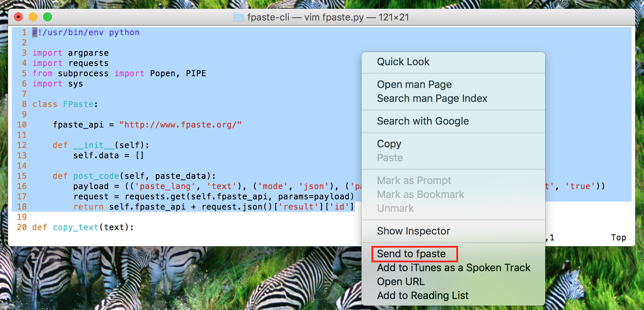Select Open URL menu entry
This screenshot has width=644, height=310.
tap(401, 281)
